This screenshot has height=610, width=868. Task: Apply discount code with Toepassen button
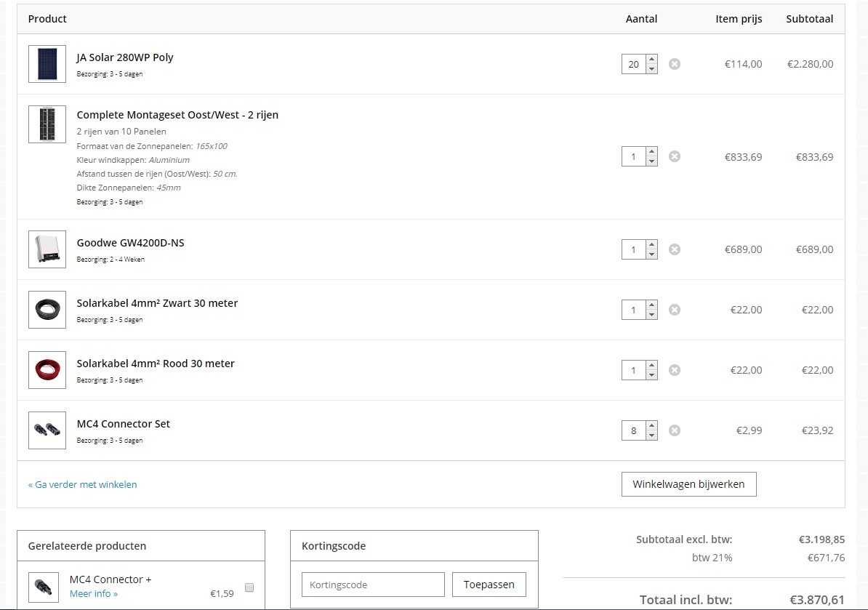click(x=489, y=585)
